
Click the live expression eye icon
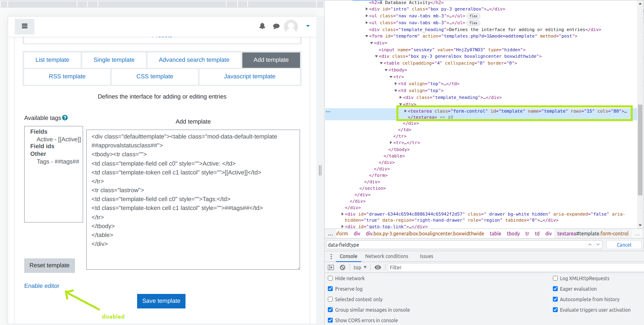(x=377, y=267)
